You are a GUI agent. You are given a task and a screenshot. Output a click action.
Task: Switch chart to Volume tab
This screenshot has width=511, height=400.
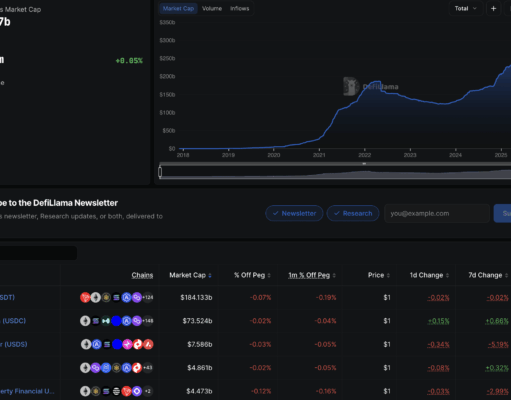click(212, 9)
